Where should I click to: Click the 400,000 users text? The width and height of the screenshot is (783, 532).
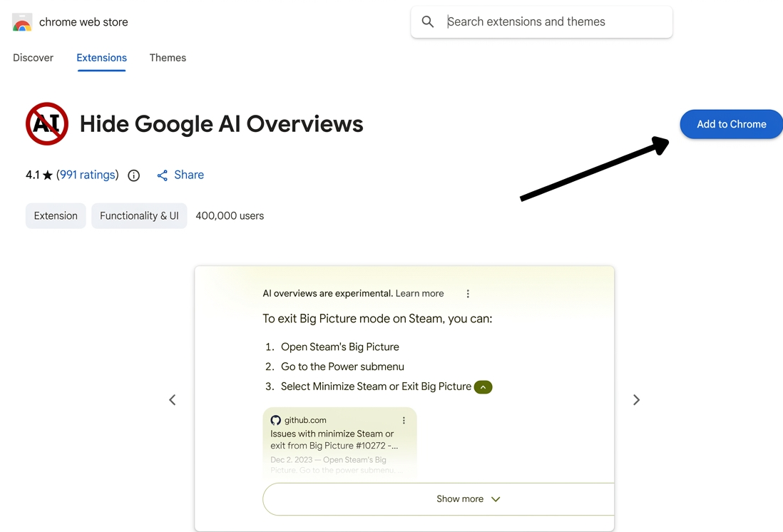[x=230, y=216]
